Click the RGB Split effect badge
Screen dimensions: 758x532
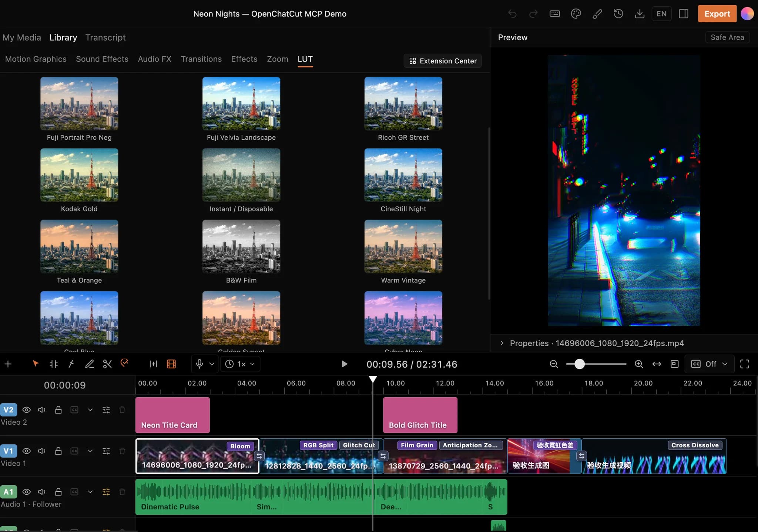318,445
